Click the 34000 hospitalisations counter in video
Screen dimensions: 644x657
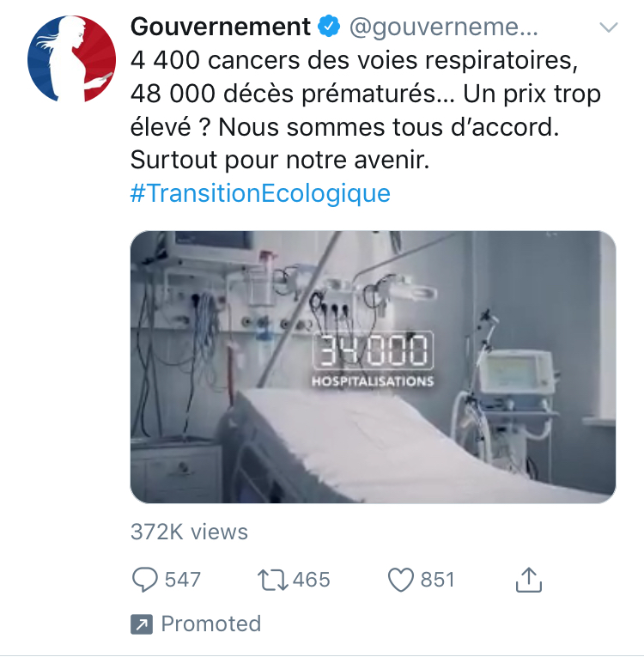click(x=373, y=359)
